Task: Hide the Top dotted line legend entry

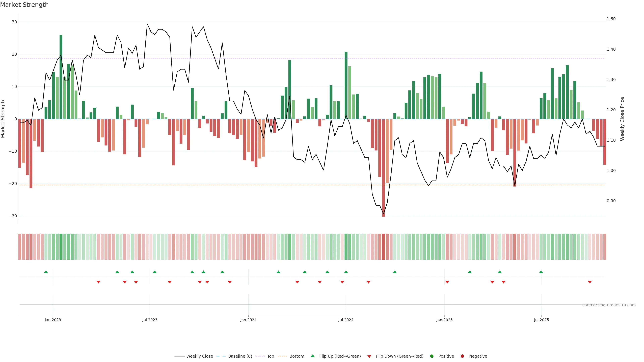Action: (270, 356)
